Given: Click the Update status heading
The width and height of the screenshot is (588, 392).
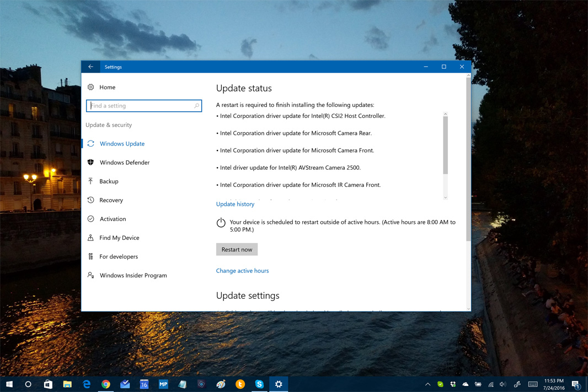Looking at the screenshot, I should [244, 88].
